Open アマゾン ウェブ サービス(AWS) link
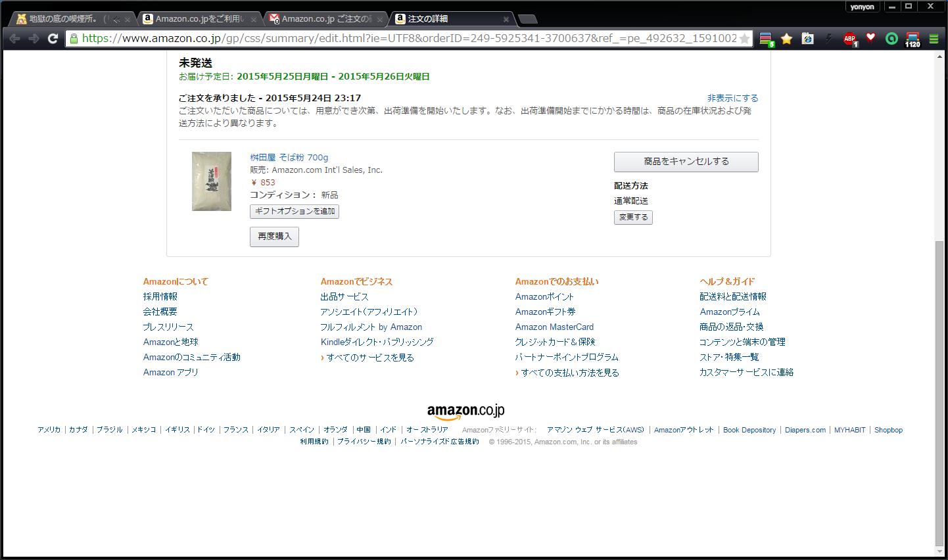The width and height of the screenshot is (948, 560). click(595, 430)
